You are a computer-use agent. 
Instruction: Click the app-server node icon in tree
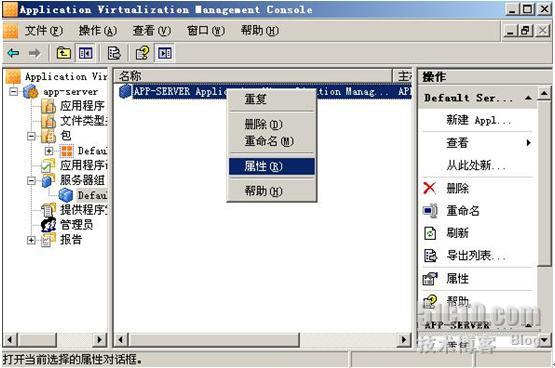(31, 91)
